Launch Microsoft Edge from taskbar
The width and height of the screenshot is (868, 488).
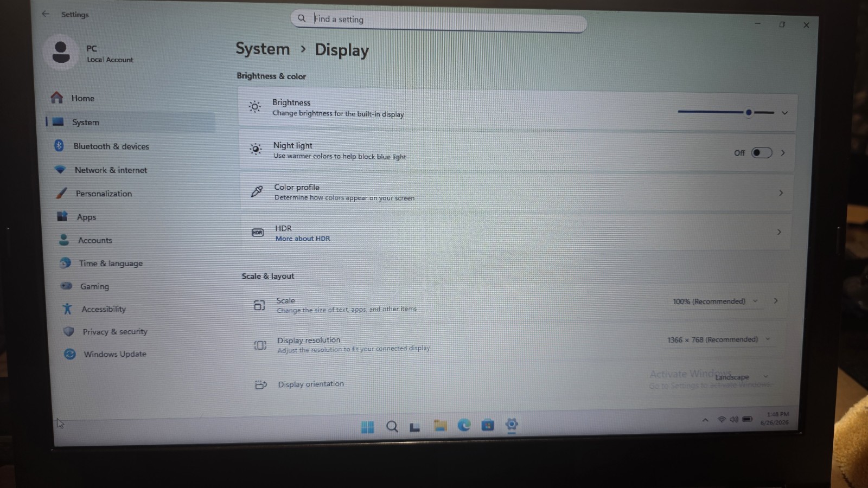[464, 426]
